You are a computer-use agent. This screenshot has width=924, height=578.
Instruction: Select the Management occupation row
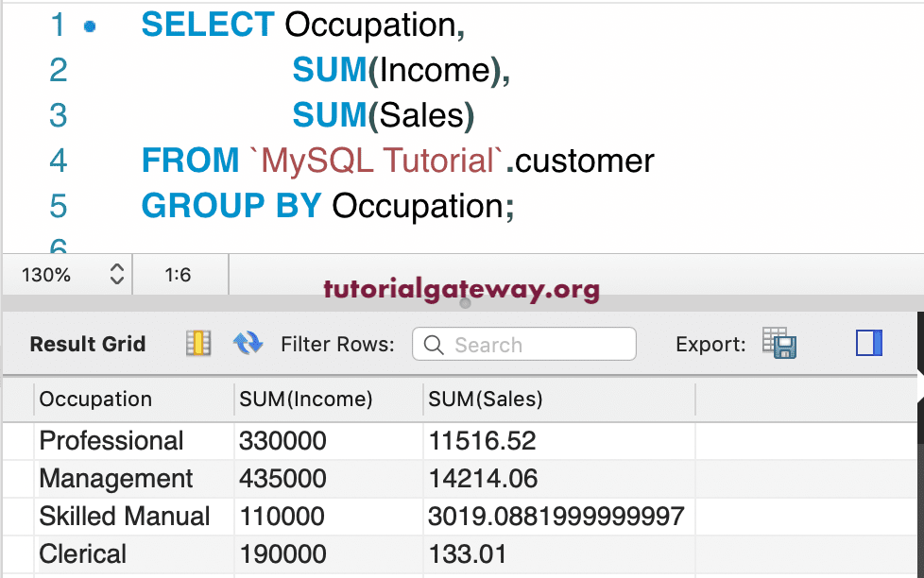tap(115, 478)
